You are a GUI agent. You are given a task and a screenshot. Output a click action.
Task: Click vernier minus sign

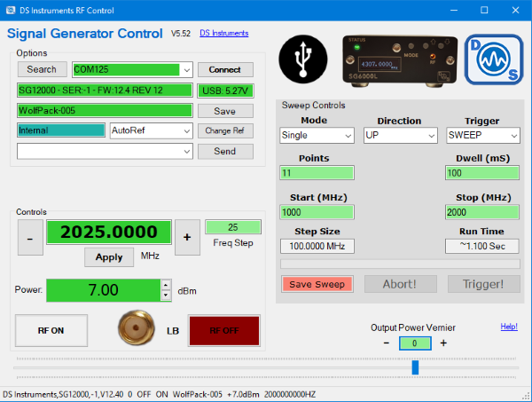[387, 343]
